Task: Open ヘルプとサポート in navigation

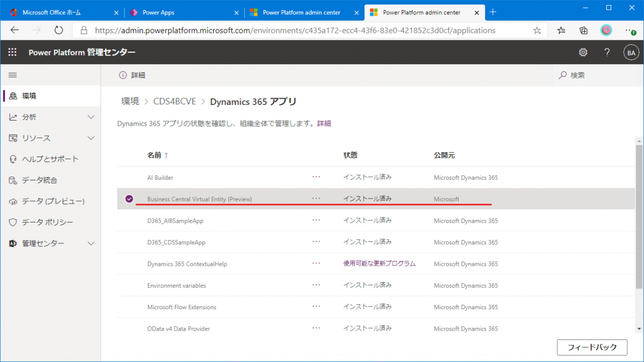Action: (x=50, y=159)
